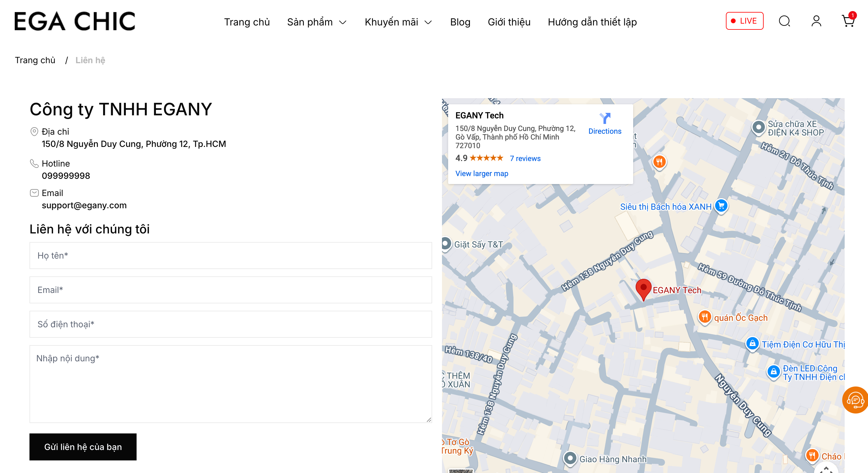Click the user account icon
Image resolution: width=868 pixels, height=473 pixels.
click(x=816, y=21)
